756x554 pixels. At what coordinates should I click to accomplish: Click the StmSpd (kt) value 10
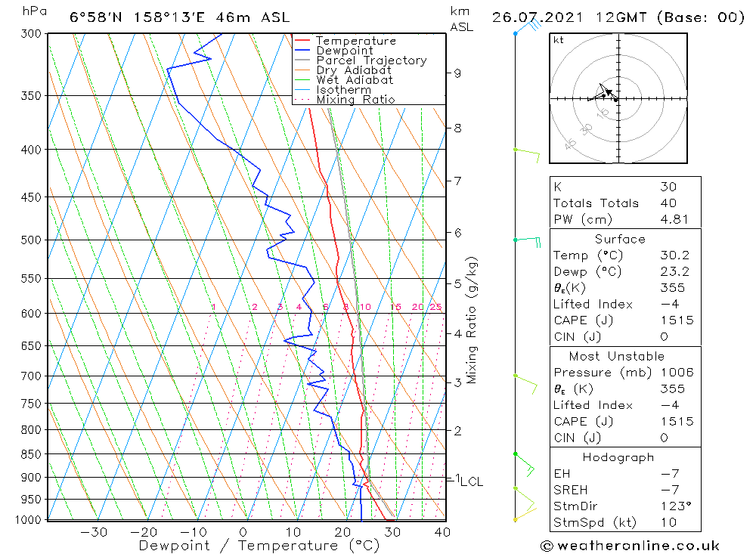(668, 523)
